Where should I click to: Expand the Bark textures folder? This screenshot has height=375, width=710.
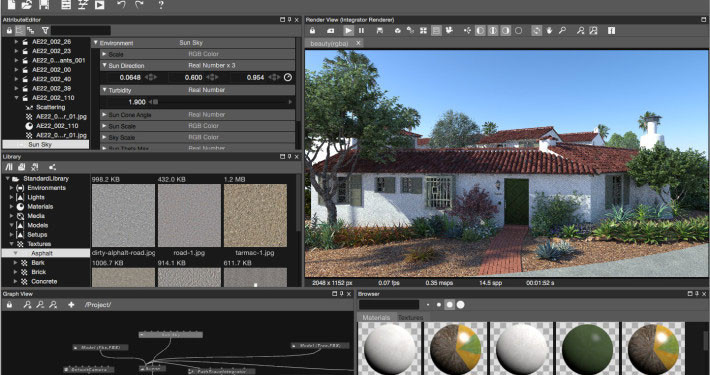(15, 263)
